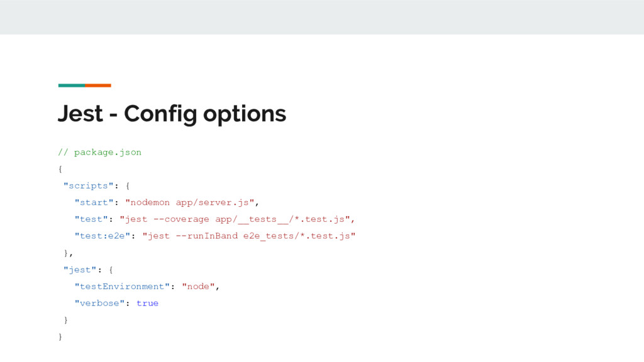Screen dimensions: 644x362
Task: Click the "verbose" key
Action: [99, 304]
